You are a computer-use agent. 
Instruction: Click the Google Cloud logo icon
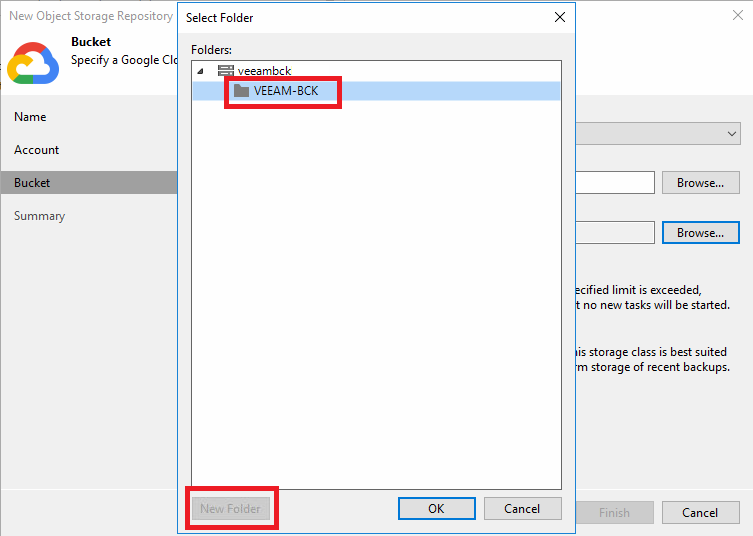coord(33,63)
